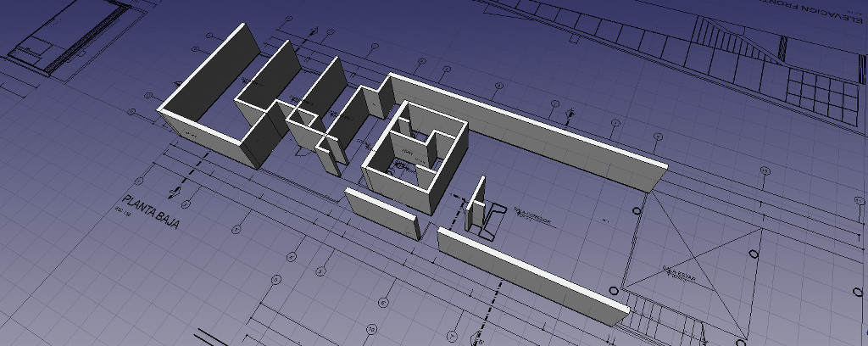This screenshot has height=346, width=868.
Task: Select the gridded window panel in elevation drawing
Action: coord(822,94)
